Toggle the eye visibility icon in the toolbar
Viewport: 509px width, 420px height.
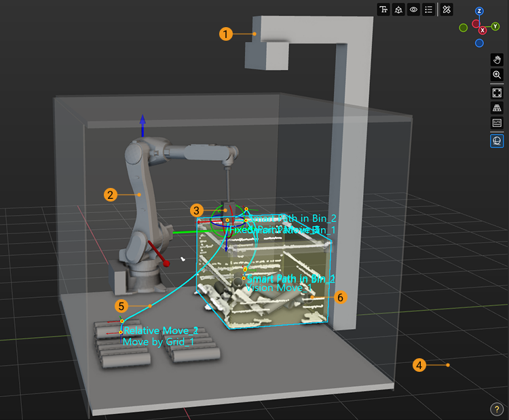click(413, 9)
